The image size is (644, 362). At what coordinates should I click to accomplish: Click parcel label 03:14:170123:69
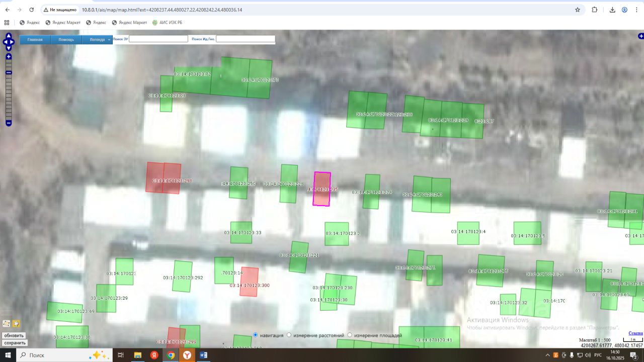click(x=76, y=311)
